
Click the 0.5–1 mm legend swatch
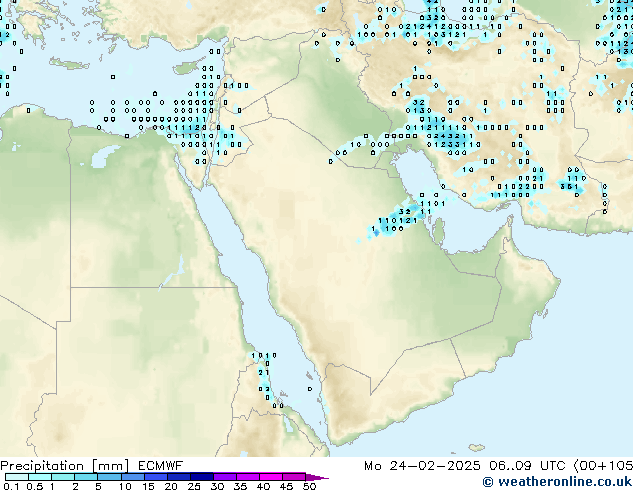tap(40, 477)
